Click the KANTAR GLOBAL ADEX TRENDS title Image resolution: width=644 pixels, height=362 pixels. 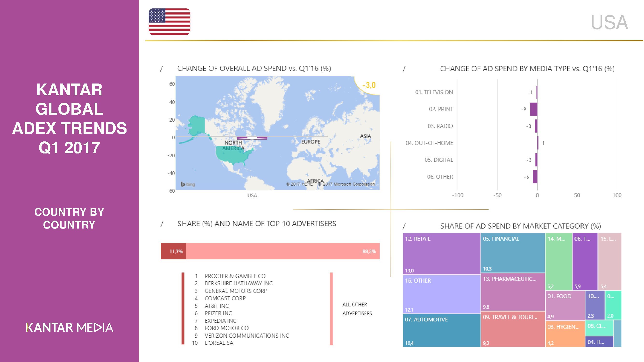pos(70,118)
